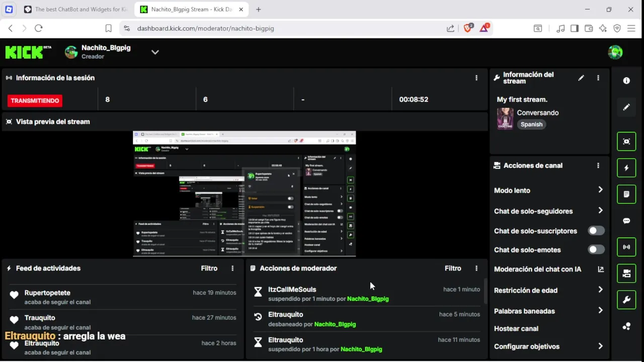Open Brave Rewards triangle icon

coord(484,28)
